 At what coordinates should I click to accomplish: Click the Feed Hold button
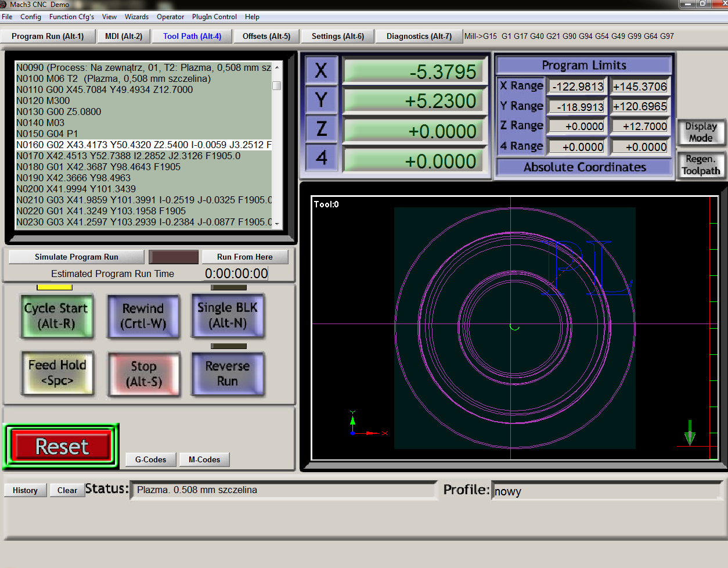[x=57, y=373]
